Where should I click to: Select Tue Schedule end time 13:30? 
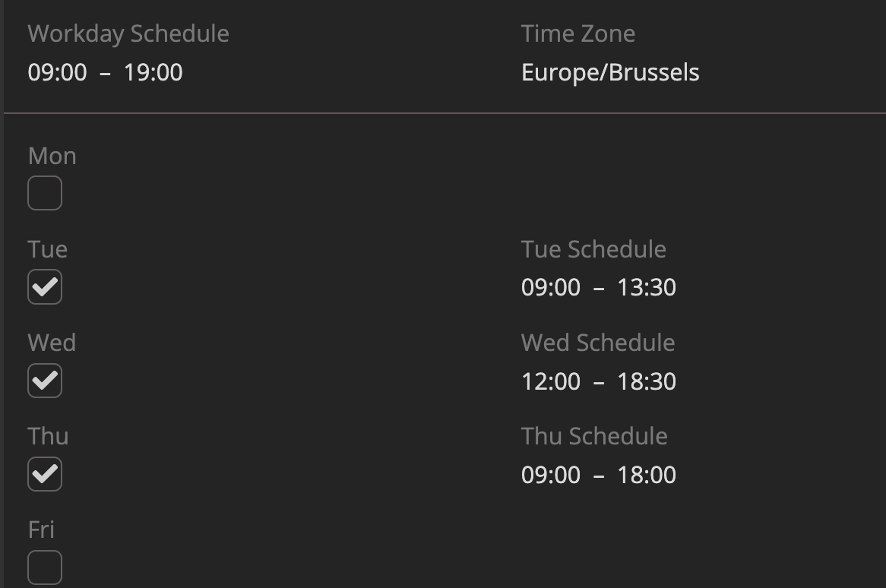tap(647, 288)
